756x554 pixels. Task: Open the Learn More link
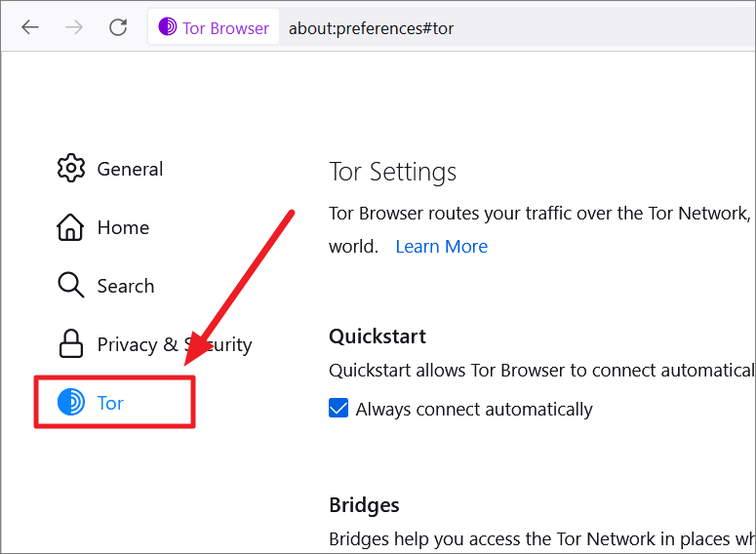coord(442,247)
